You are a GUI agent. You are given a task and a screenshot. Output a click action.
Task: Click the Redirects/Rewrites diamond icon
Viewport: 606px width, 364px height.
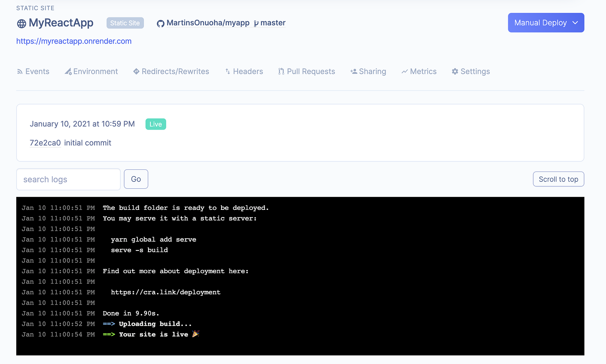(136, 72)
